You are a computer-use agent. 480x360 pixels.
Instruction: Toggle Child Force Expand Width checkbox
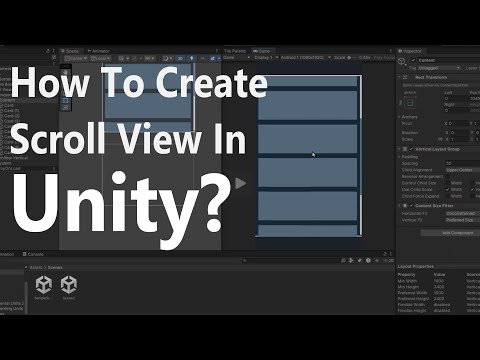click(448, 196)
